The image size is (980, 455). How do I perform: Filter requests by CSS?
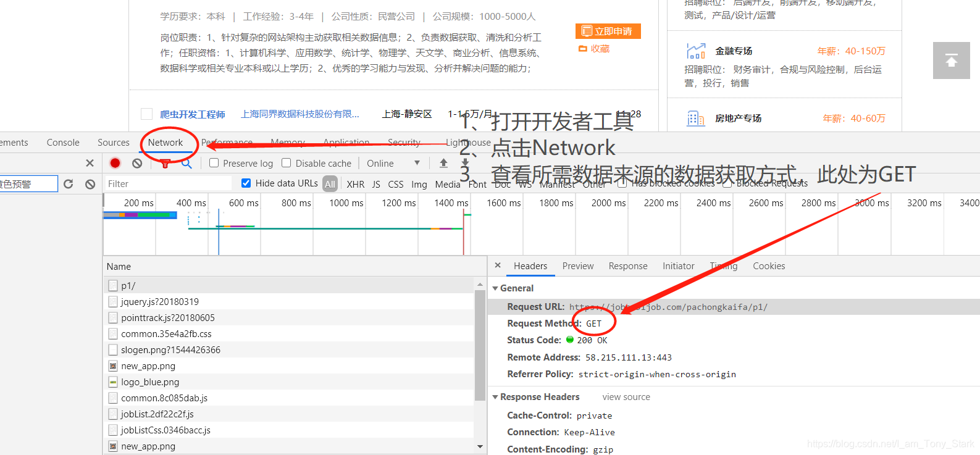(396, 184)
